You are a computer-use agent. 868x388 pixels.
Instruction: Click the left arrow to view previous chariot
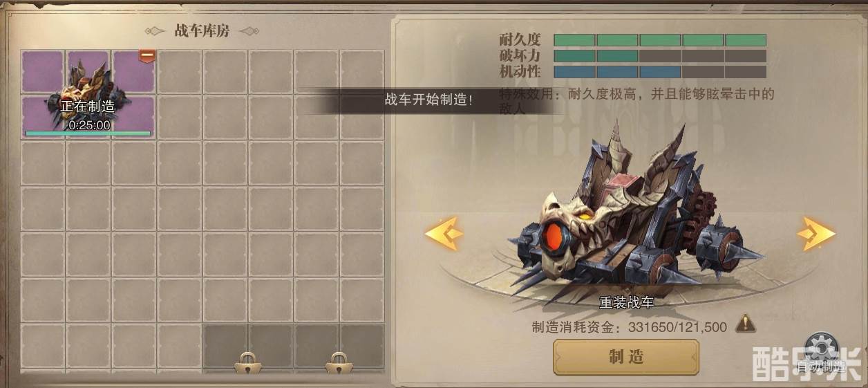[444, 234]
